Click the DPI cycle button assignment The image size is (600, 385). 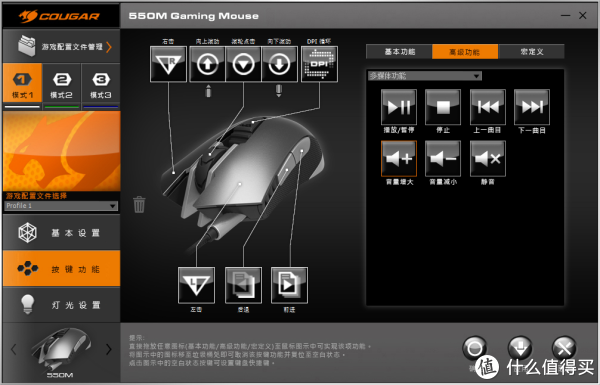coord(320,64)
